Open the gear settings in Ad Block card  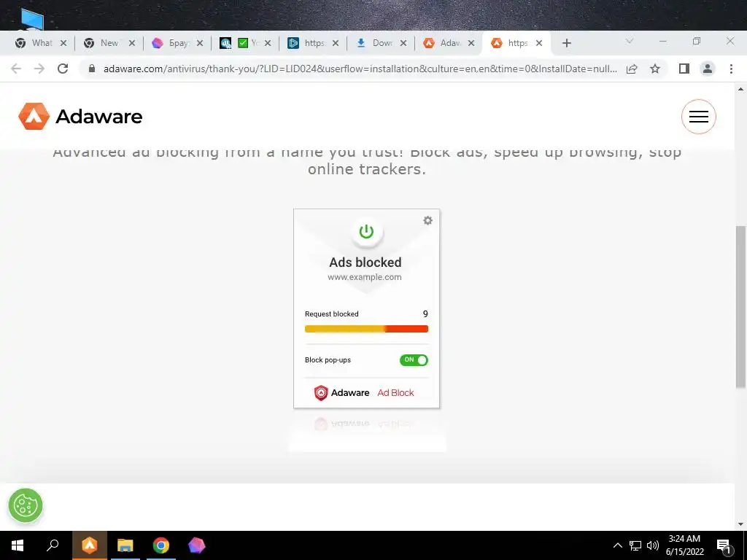pyautogui.click(x=427, y=220)
